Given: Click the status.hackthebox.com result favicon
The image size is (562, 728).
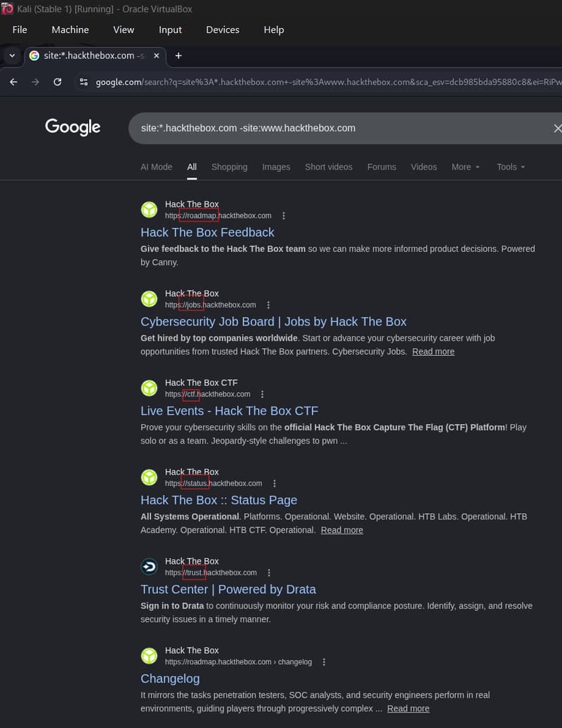Looking at the screenshot, I should [149, 477].
